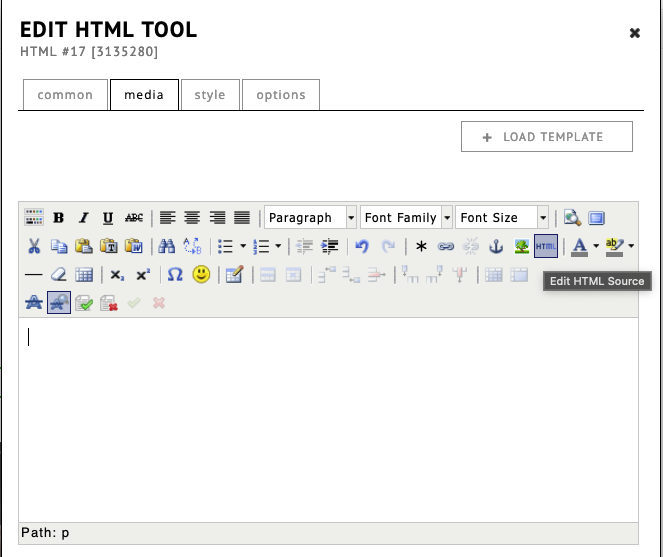Open the Font Family dropdown

coord(406,218)
